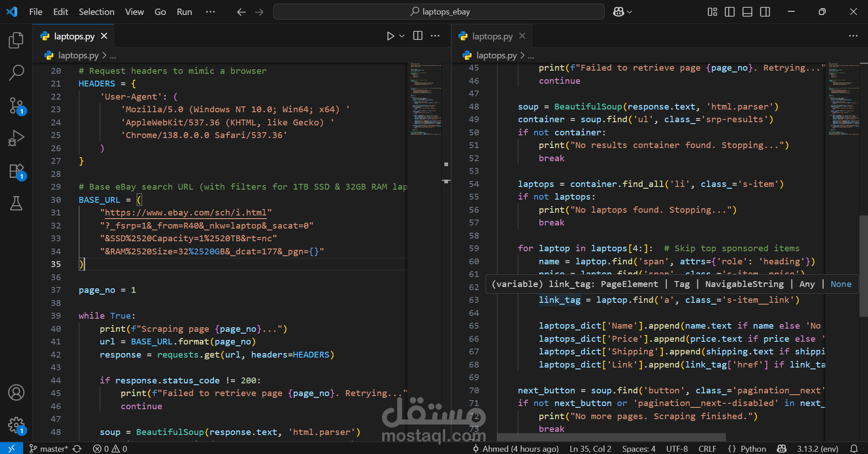Open the Selection menu
The height and width of the screenshot is (454, 868).
[96, 12]
